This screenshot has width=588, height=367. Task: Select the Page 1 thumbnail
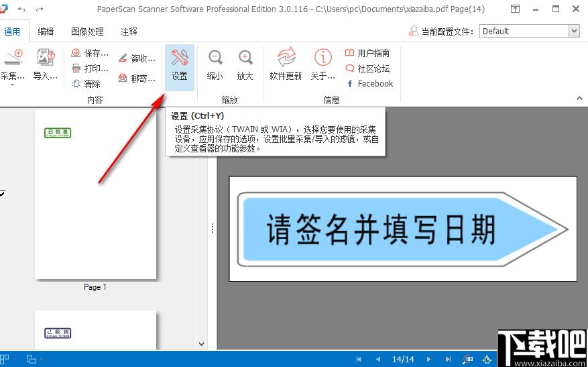click(96, 194)
